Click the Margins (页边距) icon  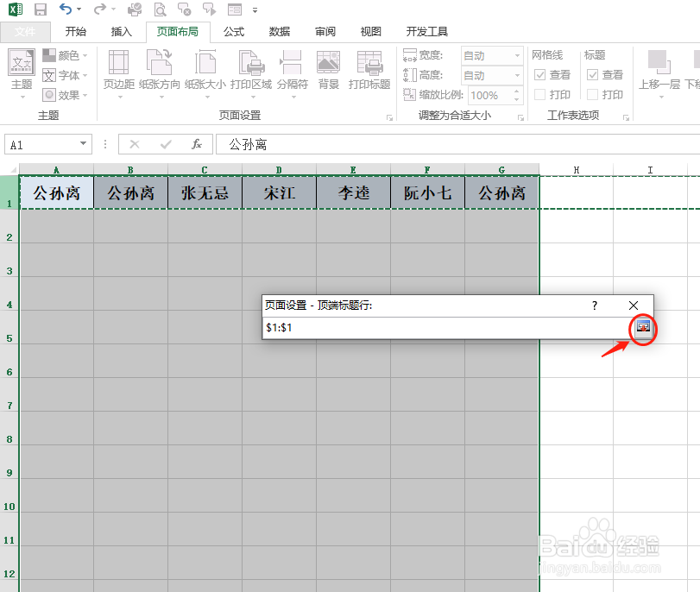(x=119, y=62)
